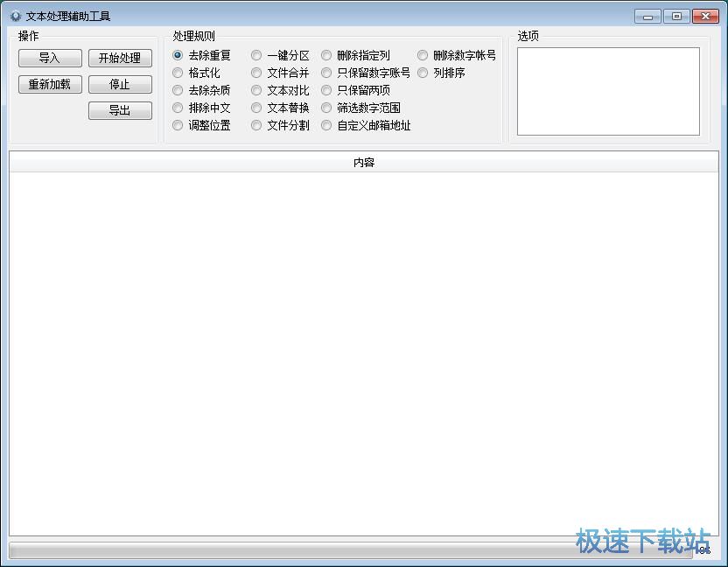Export results with 导出 button
The height and width of the screenshot is (567, 728).
[x=120, y=110]
